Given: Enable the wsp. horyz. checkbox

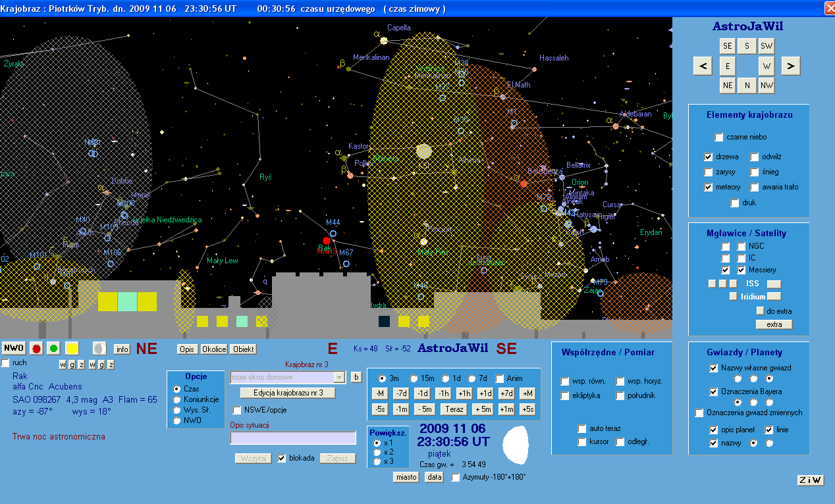Looking at the screenshot, I should (x=620, y=382).
